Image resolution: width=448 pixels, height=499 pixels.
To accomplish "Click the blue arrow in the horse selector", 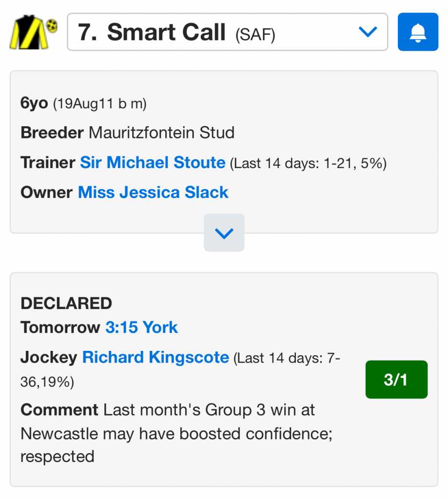I will click(368, 32).
